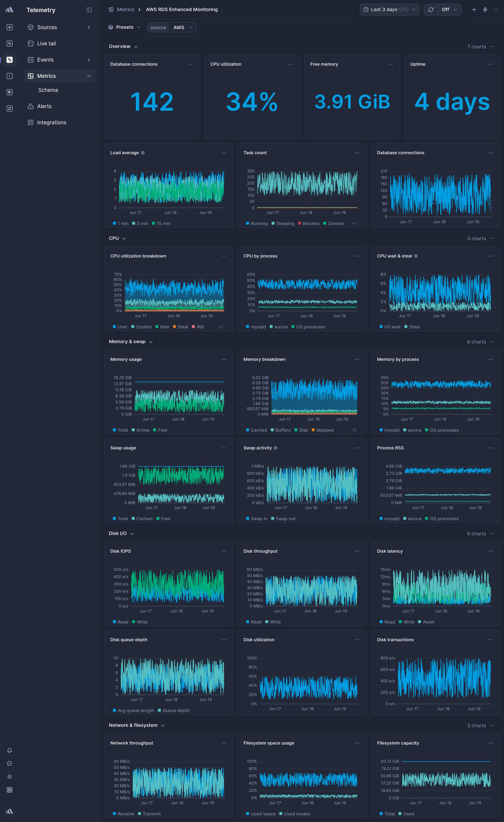The image size is (504, 822).
Task: Open Memory breakdown chart menu
Action: pyautogui.click(x=357, y=360)
